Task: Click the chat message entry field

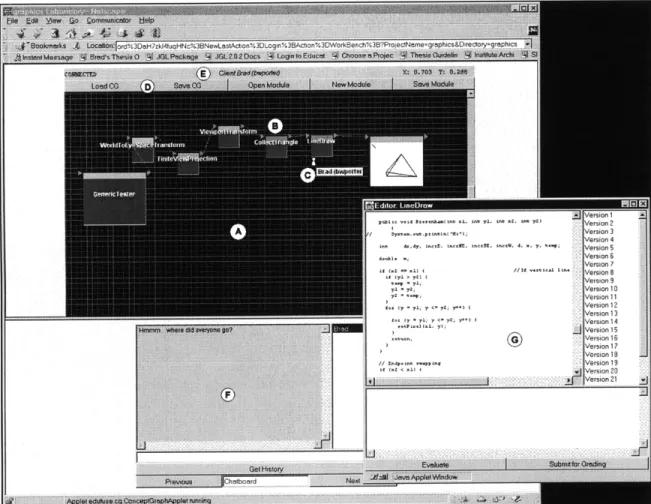Action: tap(250, 458)
